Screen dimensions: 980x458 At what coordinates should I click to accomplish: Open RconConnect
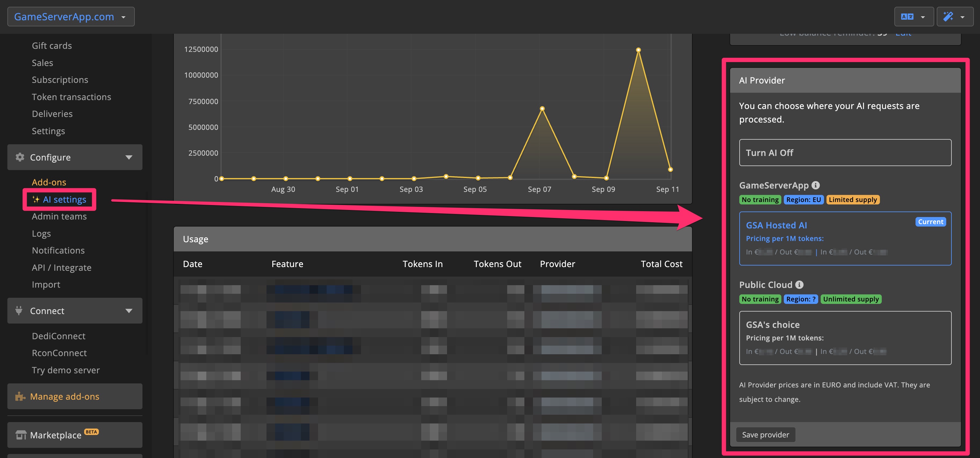(x=59, y=353)
